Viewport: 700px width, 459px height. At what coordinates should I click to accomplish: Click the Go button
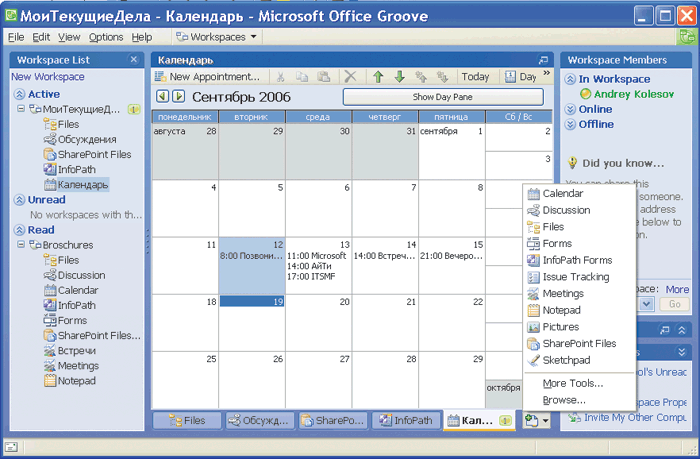[675, 305]
